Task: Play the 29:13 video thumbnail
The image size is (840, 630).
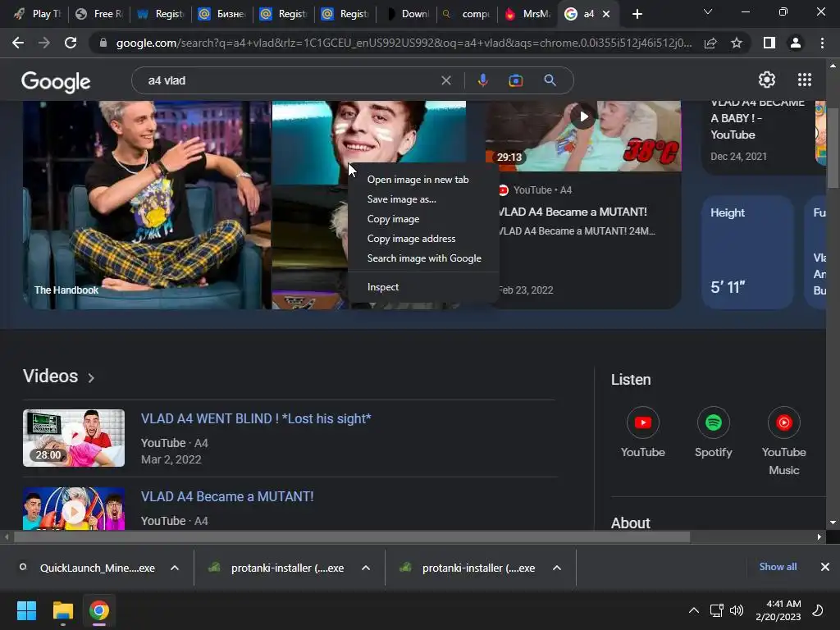Action: tap(583, 136)
